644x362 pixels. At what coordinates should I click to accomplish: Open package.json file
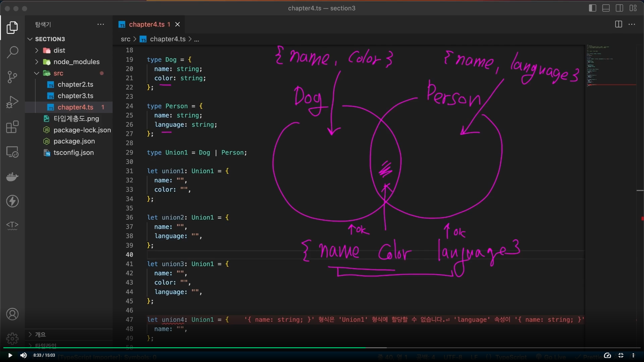coord(74,141)
